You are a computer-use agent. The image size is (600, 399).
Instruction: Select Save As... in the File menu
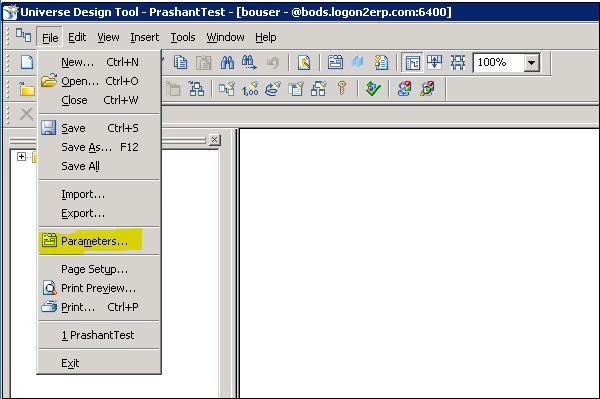[99, 147]
